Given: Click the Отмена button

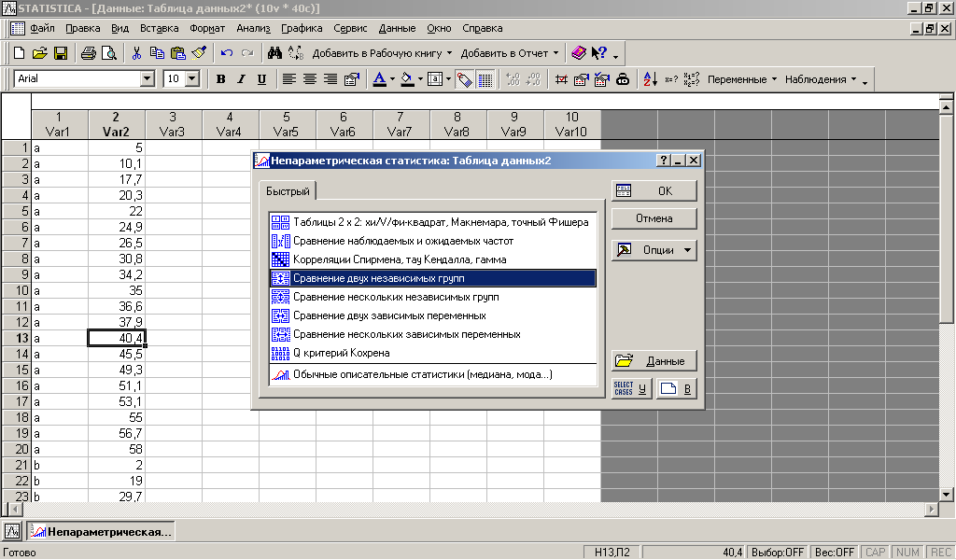Looking at the screenshot, I should click(x=654, y=218).
